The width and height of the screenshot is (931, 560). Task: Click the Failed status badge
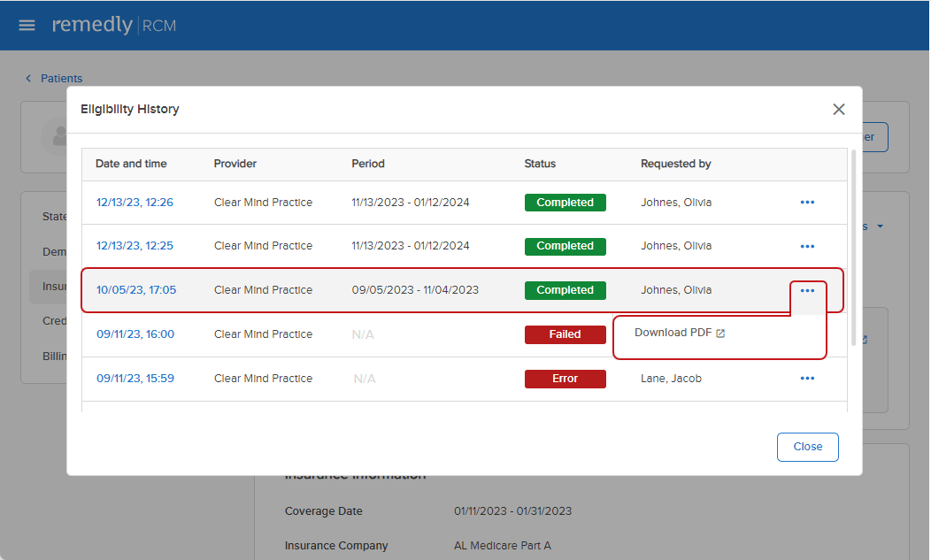(565, 334)
